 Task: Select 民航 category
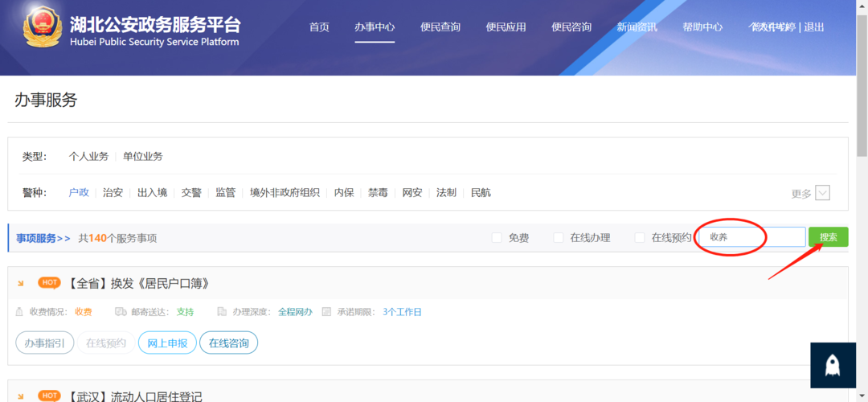tap(481, 193)
